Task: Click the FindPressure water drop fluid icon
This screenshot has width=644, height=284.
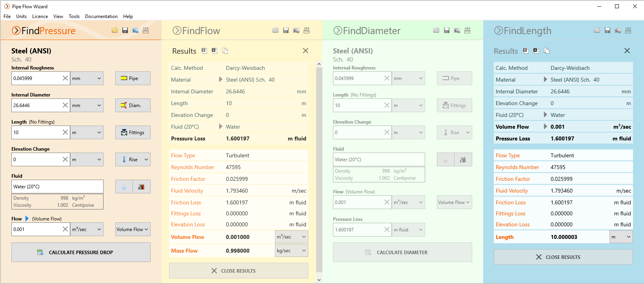Action: pyautogui.click(x=124, y=187)
